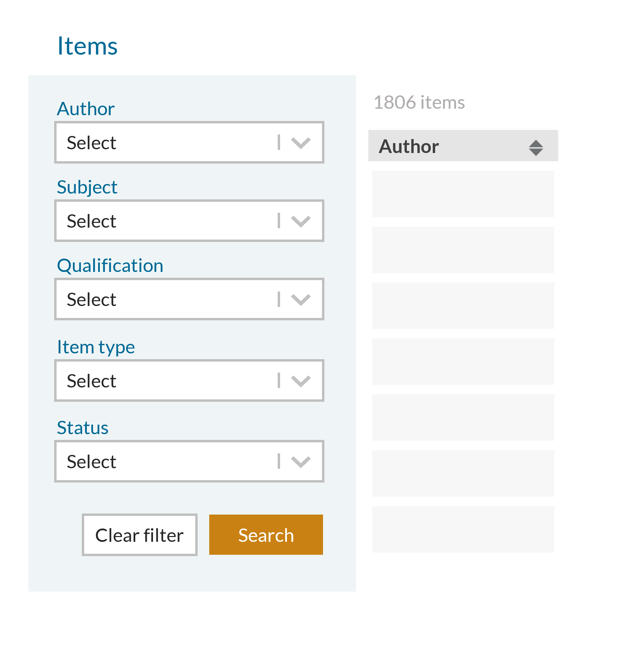Click the Author column sort arrows icon

click(536, 148)
